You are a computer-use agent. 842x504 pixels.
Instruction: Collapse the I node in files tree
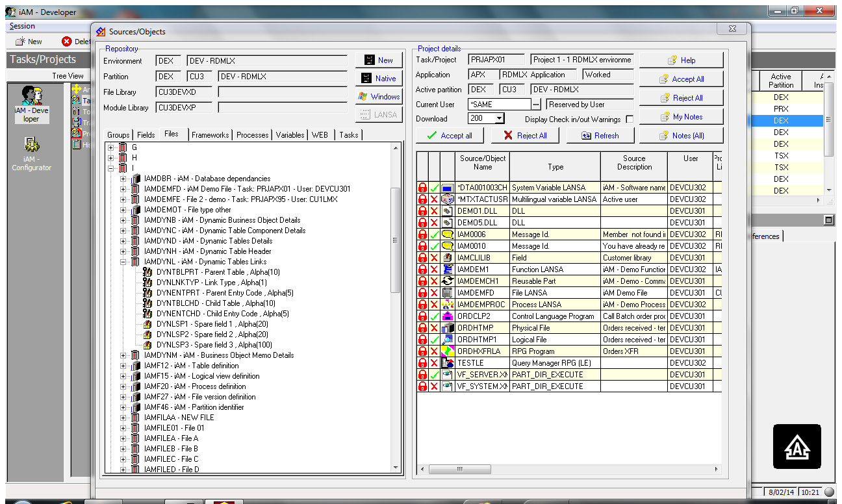point(111,168)
